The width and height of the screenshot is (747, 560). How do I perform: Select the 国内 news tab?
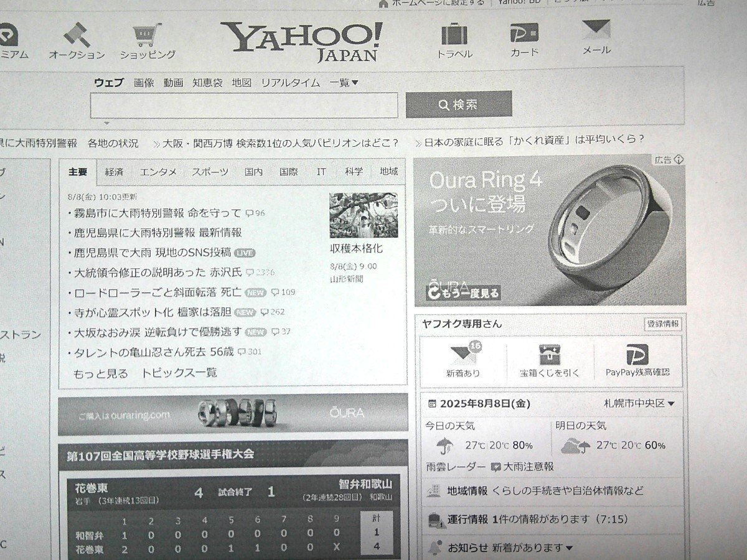point(253,171)
